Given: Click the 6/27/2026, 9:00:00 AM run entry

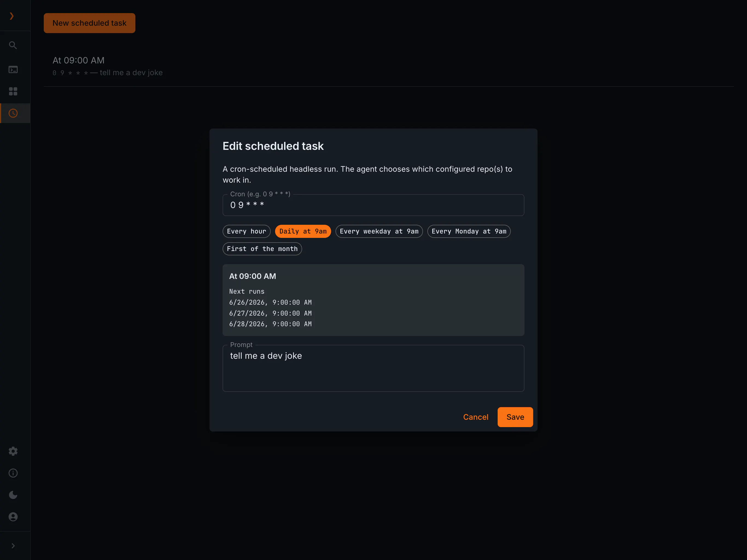Looking at the screenshot, I should (x=270, y=313).
